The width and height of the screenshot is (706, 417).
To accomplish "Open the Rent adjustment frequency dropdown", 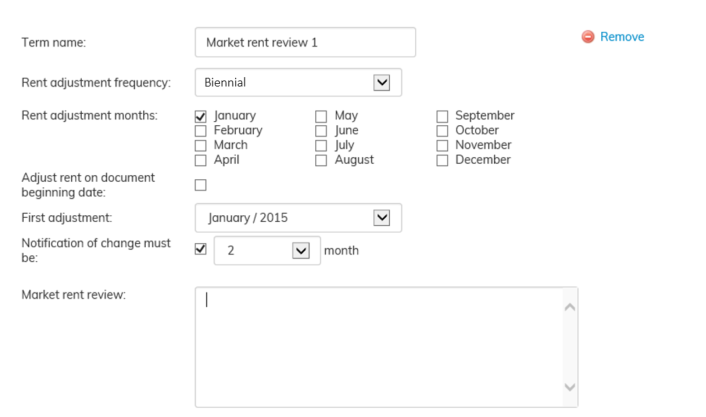I will pos(381,82).
